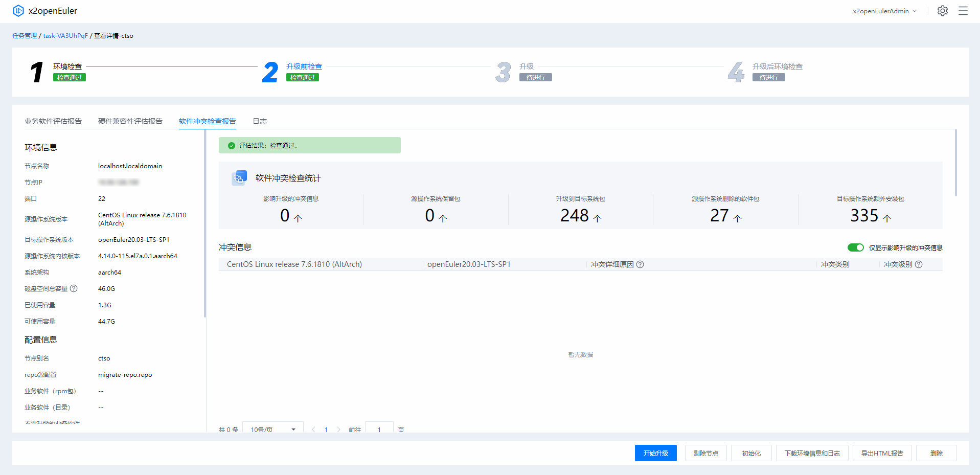Open the settings gear icon

click(x=942, y=11)
